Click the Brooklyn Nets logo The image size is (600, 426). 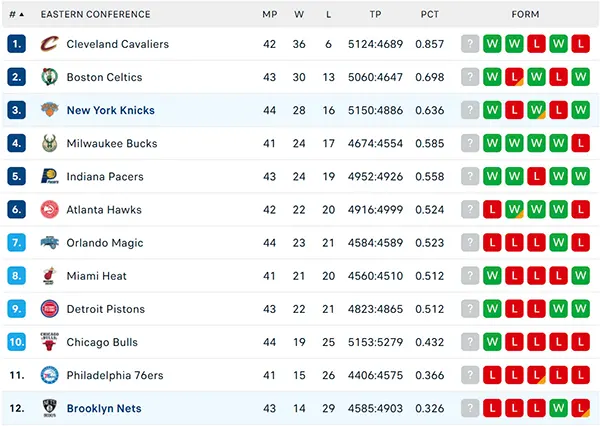50,408
